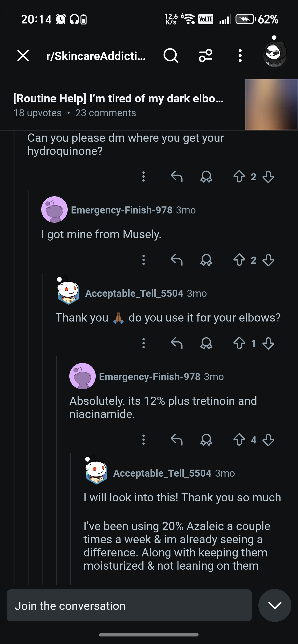This screenshot has height=644, width=298.
Task: Tap the reply arrow on the hydroquinone question
Action: click(177, 177)
